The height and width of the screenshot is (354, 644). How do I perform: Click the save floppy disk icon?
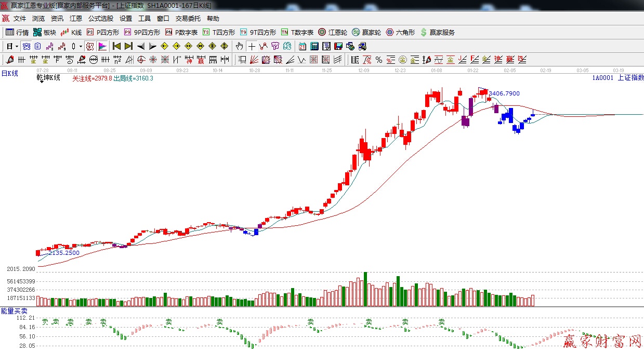pyautogui.click(x=338, y=46)
